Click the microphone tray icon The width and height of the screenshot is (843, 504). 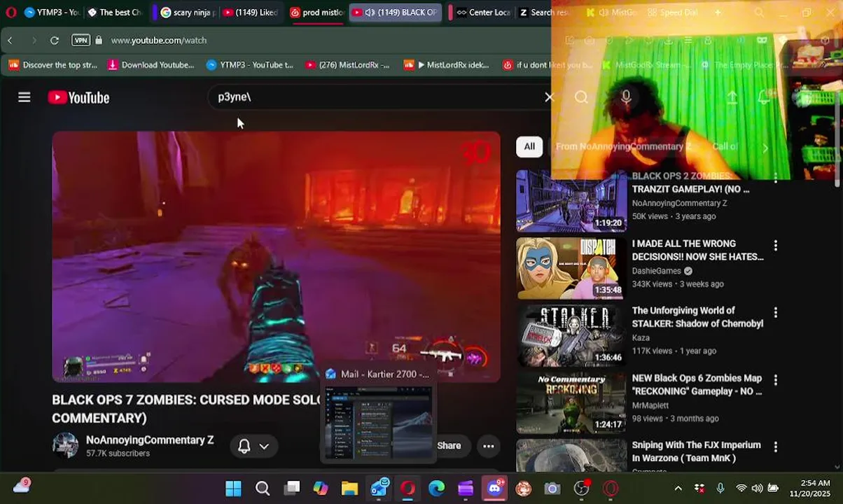tap(720, 488)
